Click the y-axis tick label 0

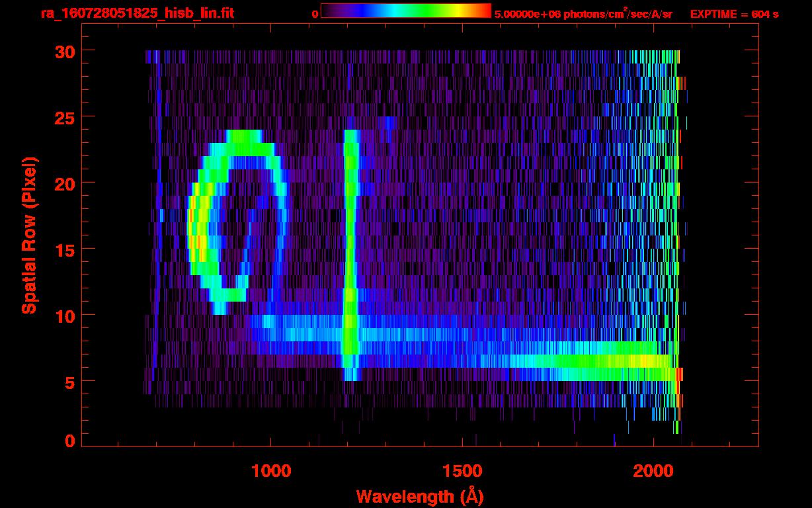click(69, 441)
